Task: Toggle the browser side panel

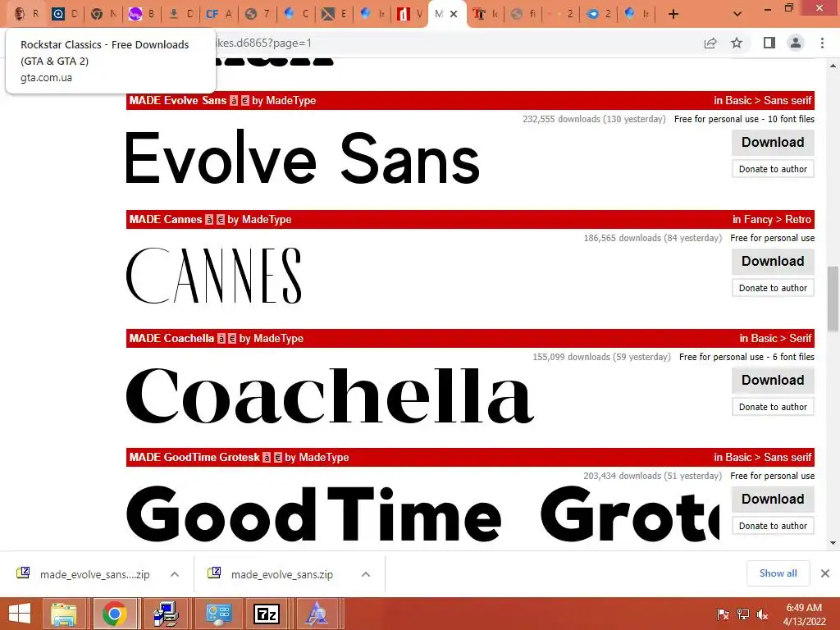Action: coord(769,43)
